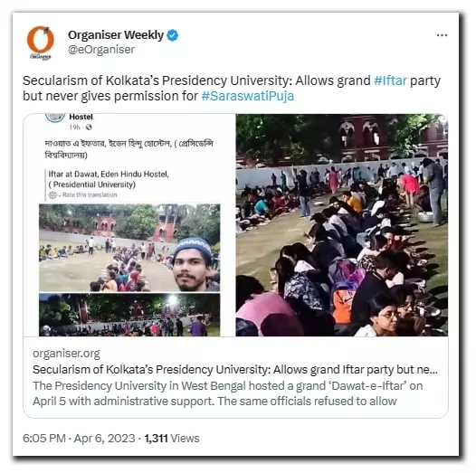Open the night panorama photo thumbnail
Image resolution: width=476 pixels, height=473 pixels.
(129, 315)
